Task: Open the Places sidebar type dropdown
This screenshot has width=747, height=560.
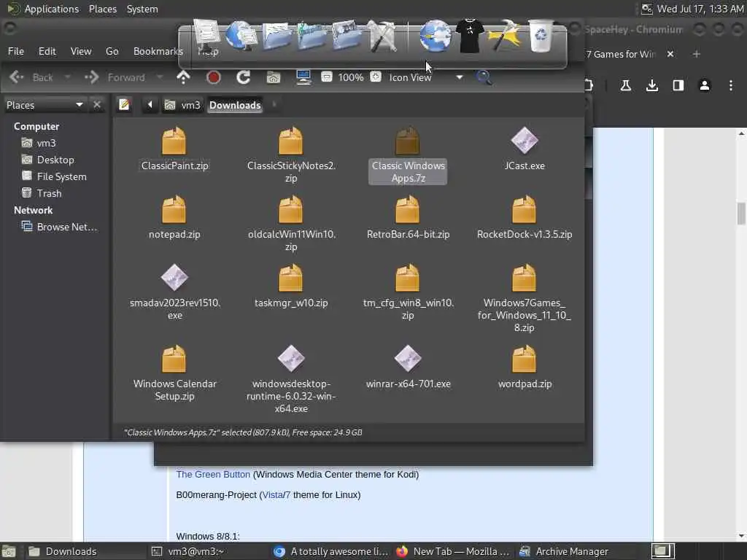Action: click(x=44, y=105)
